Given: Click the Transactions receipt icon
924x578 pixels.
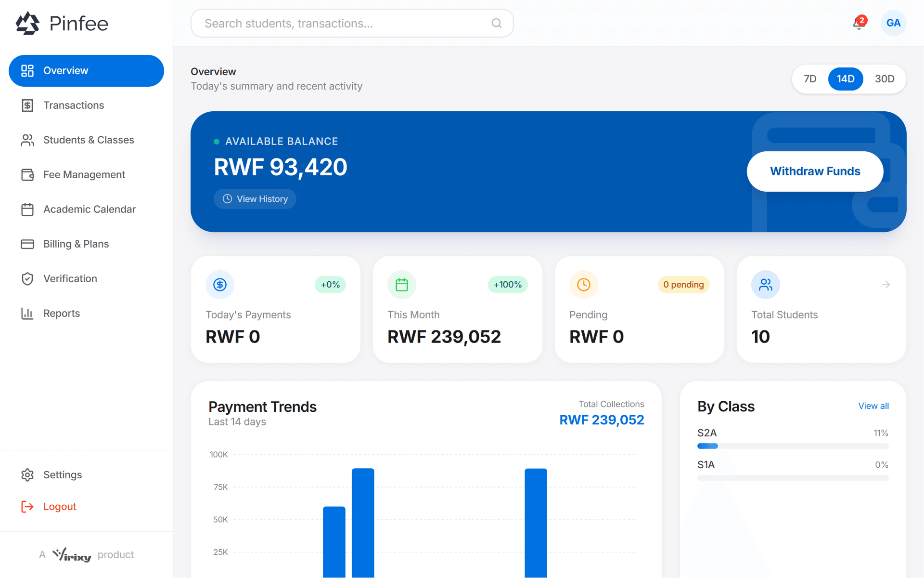Looking at the screenshot, I should click(27, 105).
